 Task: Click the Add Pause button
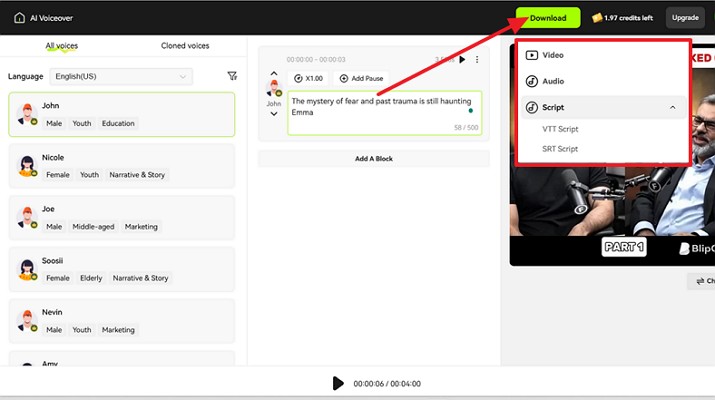pos(361,78)
